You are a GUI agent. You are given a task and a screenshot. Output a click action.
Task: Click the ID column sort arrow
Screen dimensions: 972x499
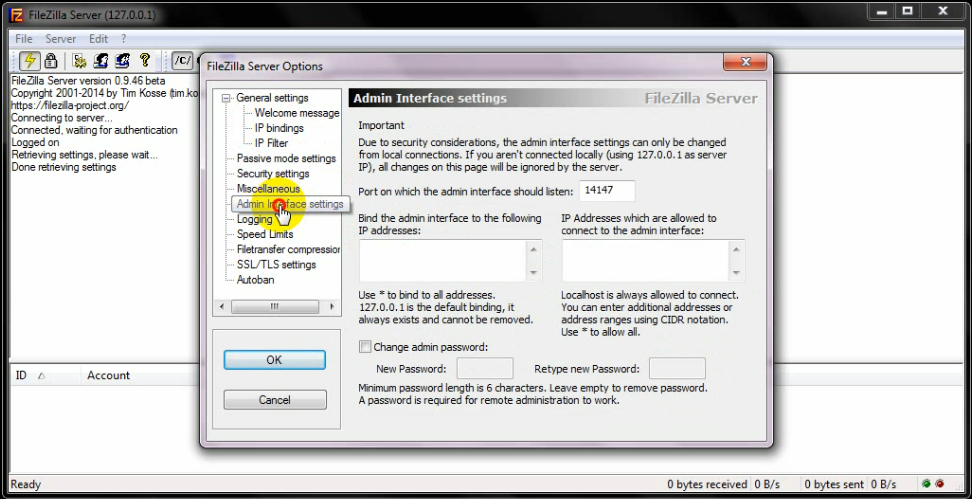42,376
